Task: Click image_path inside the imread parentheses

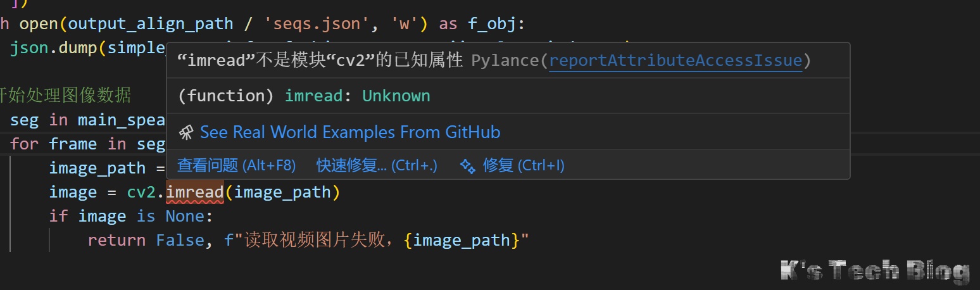Action: coord(282,192)
